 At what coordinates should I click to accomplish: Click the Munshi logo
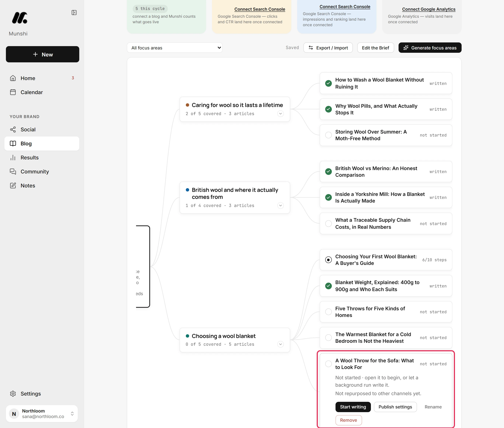(x=20, y=18)
